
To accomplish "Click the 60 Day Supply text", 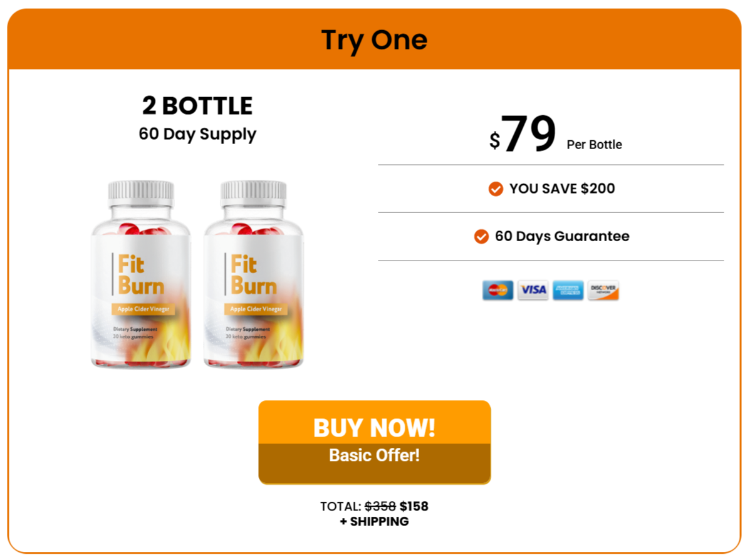I will tap(197, 134).
